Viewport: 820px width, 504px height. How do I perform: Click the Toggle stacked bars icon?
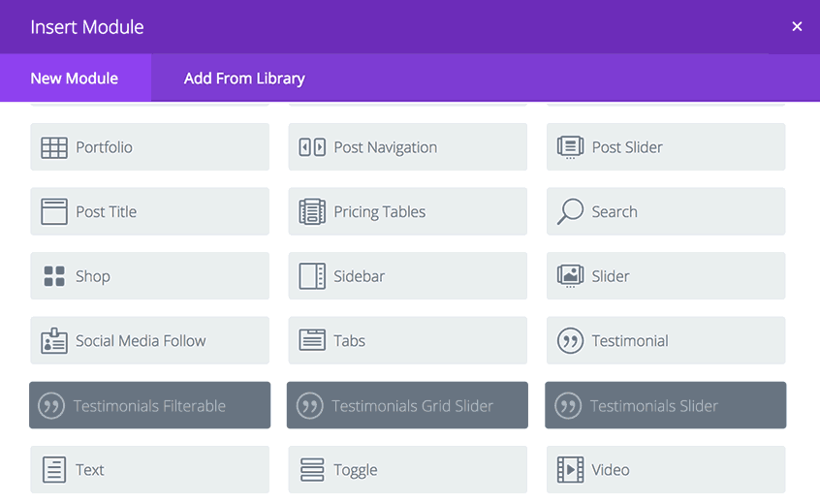[x=312, y=469]
